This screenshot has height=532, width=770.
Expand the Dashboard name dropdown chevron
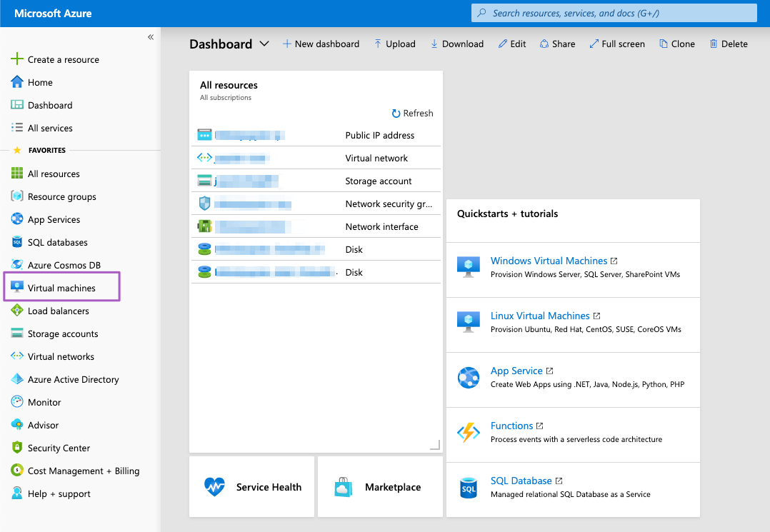264,44
